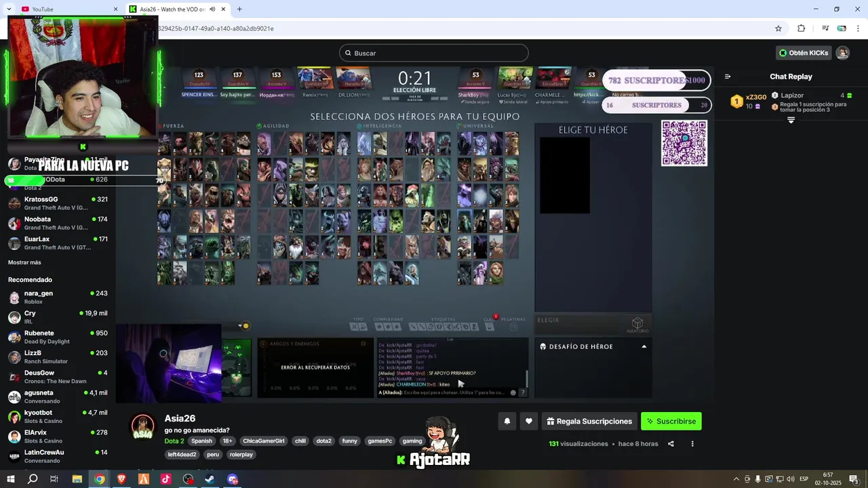The image size is (868, 488).
Task: Select the left4dead2 tag
Action: tap(182, 454)
